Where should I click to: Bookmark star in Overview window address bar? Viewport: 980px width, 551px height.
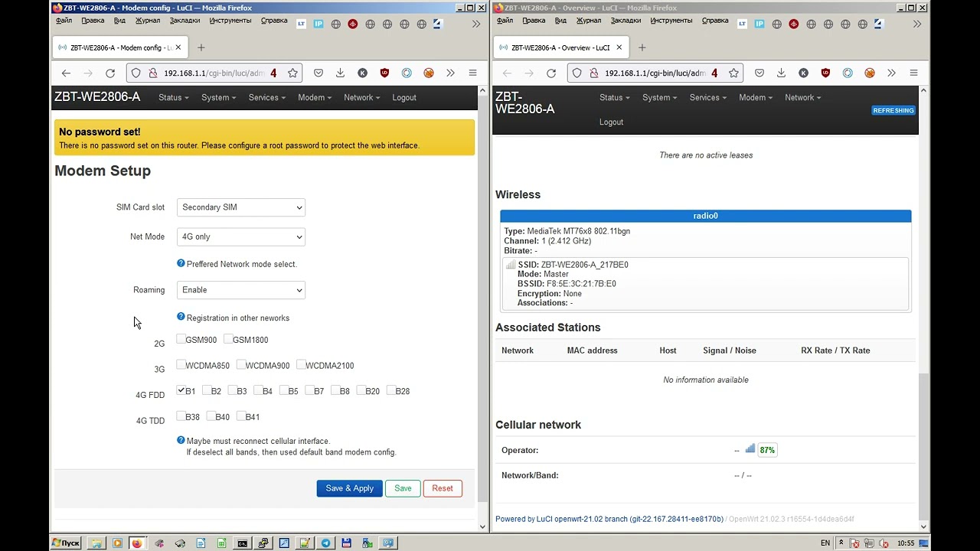[x=733, y=73]
